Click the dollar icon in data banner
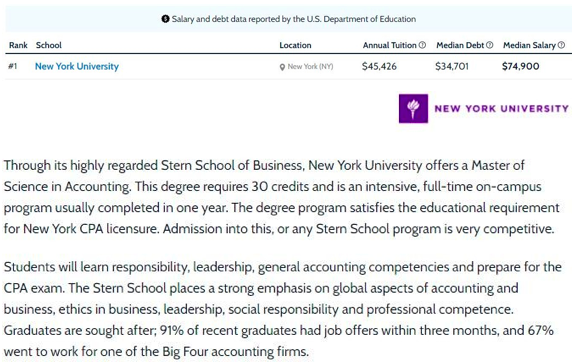578x364 pixels. 166,19
